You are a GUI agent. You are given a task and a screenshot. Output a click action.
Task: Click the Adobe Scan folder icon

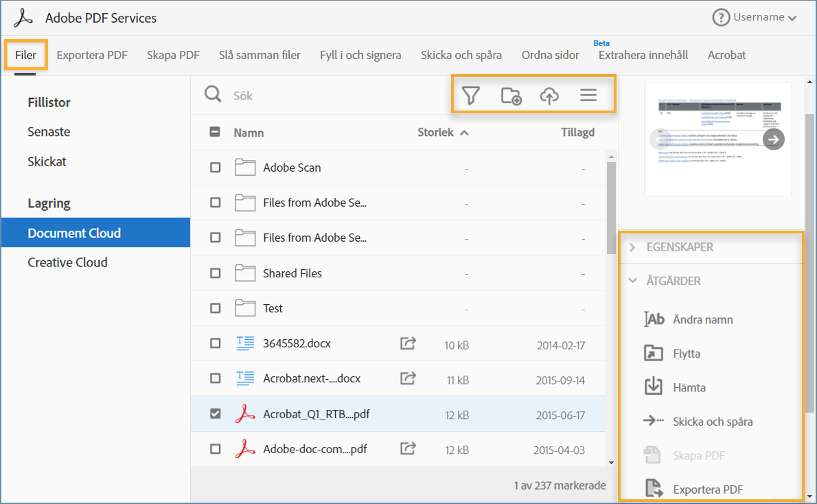click(244, 168)
